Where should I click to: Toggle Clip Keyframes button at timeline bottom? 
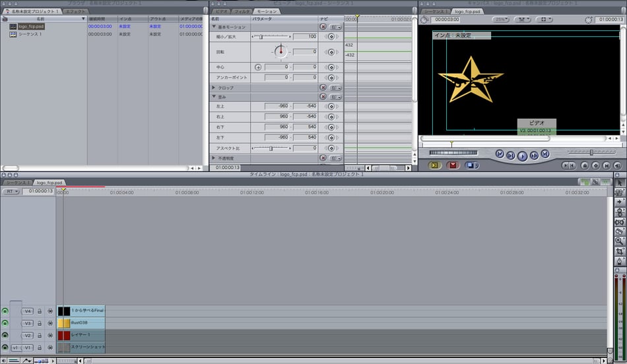[14, 361]
